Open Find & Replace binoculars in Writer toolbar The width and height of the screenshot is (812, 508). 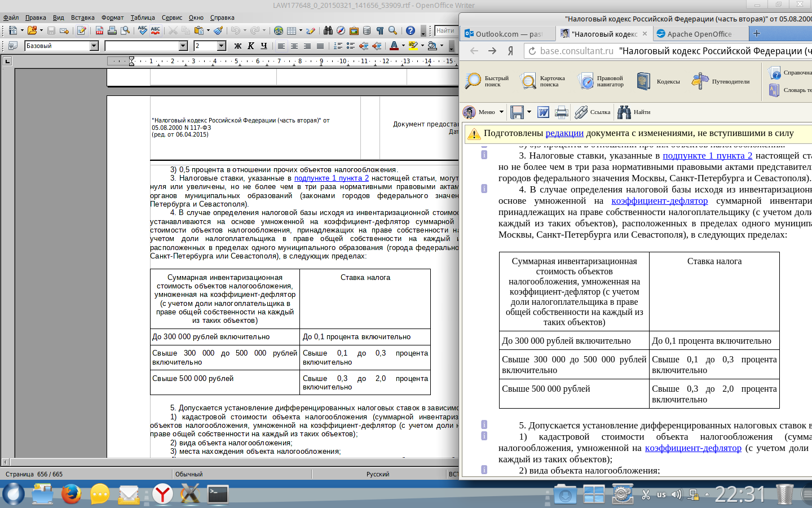pyautogui.click(x=328, y=30)
